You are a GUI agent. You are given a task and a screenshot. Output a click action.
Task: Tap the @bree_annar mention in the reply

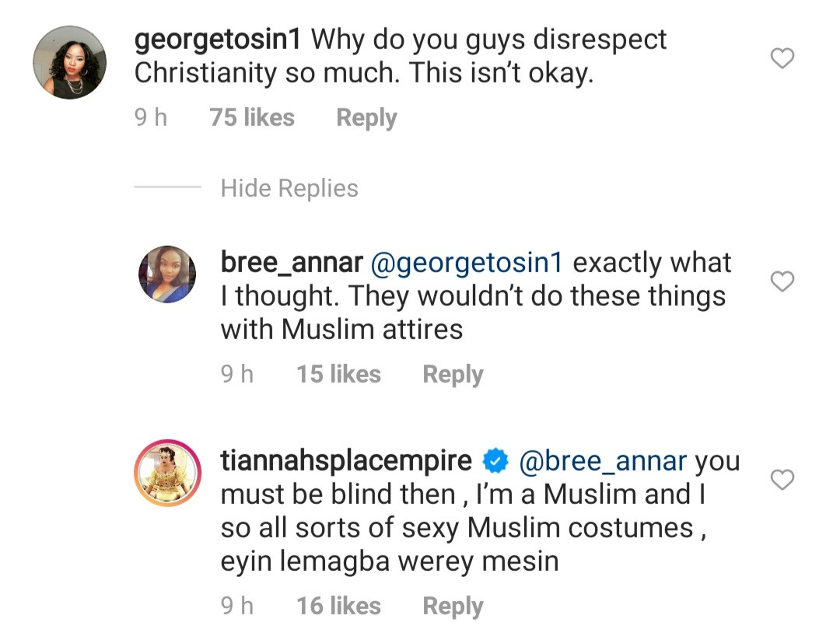(x=602, y=461)
